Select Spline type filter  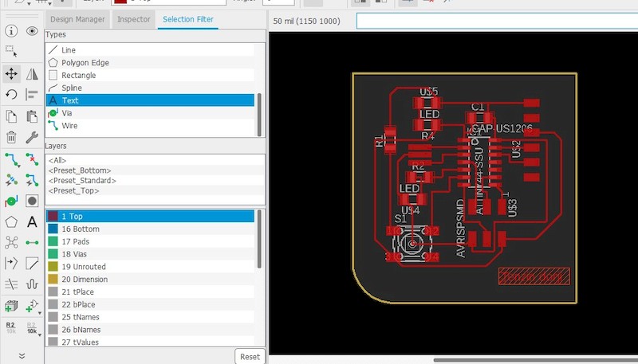[150, 88]
